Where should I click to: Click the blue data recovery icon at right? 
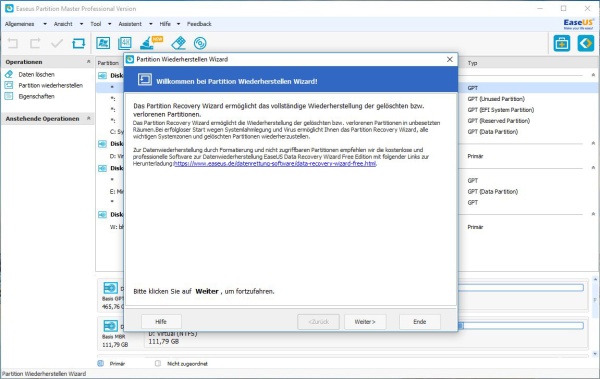pos(586,43)
